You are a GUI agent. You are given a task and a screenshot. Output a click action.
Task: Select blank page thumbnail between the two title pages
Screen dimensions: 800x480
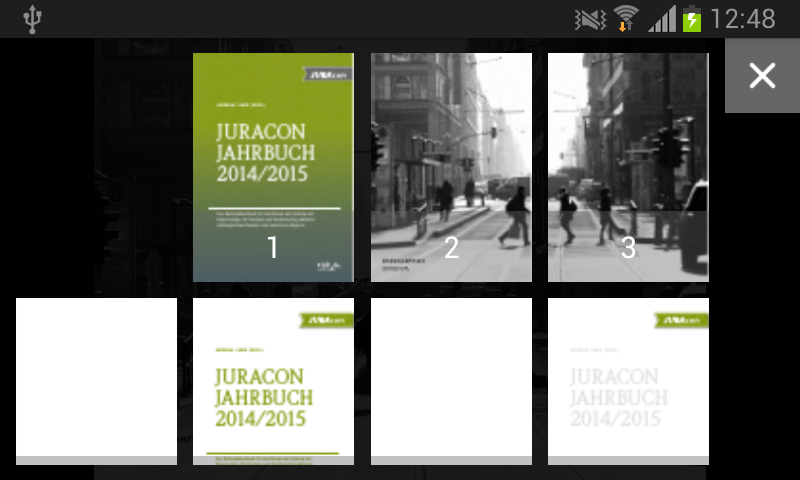point(451,381)
